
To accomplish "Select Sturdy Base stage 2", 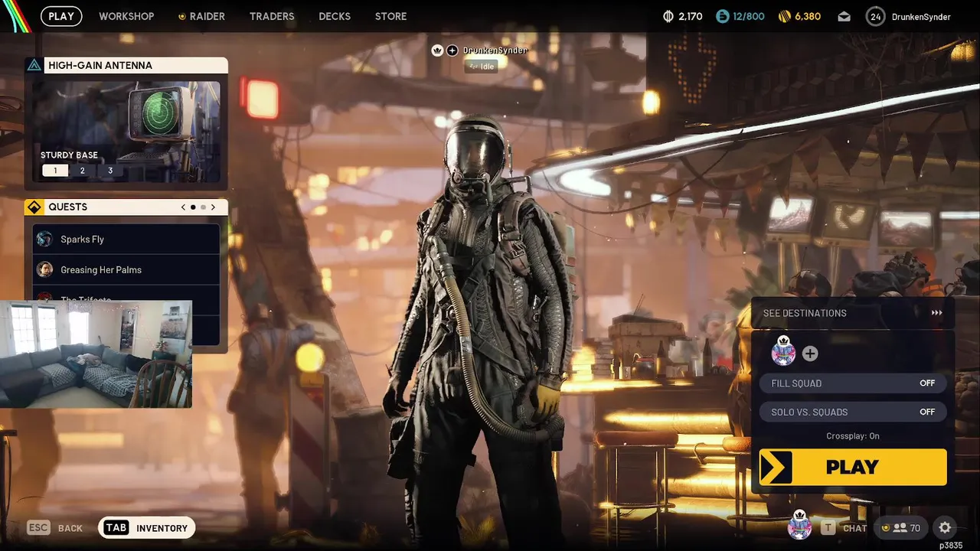I will [x=83, y=171].
